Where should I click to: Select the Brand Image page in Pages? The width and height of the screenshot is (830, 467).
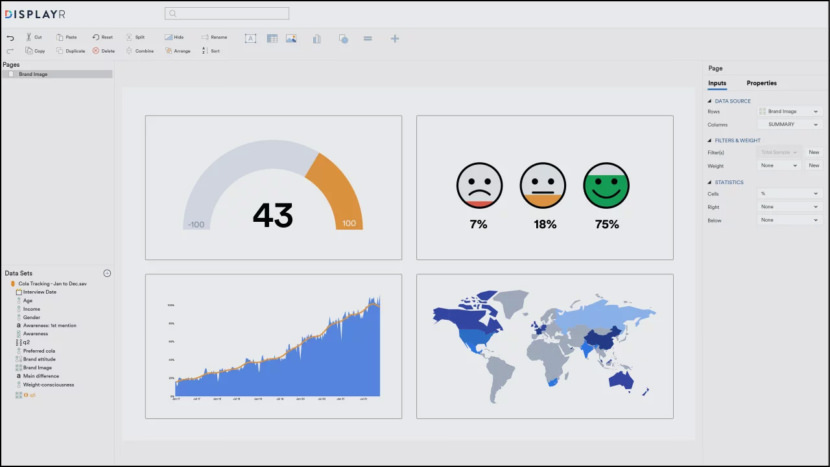pyautogui.click(x=57, y=74)
